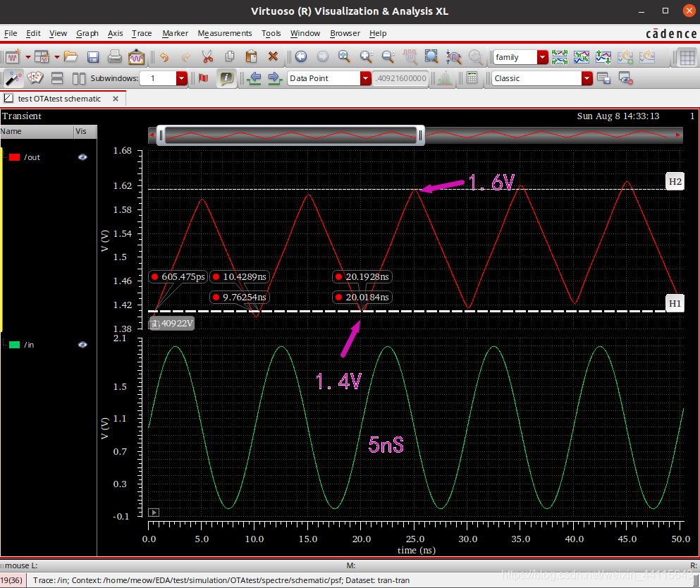This screenshot has width=700, height=588.
Task: Click the red /out color swatch
Action: click(14, 157)
